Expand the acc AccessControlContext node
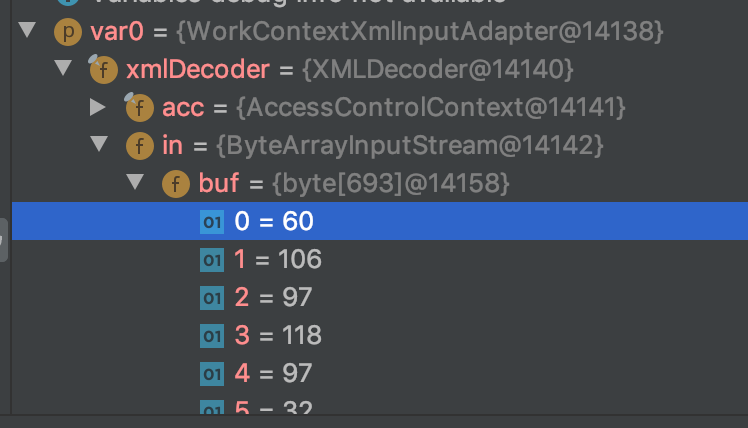748x428 pixels. pyautogui.click(x=97, y=107)
